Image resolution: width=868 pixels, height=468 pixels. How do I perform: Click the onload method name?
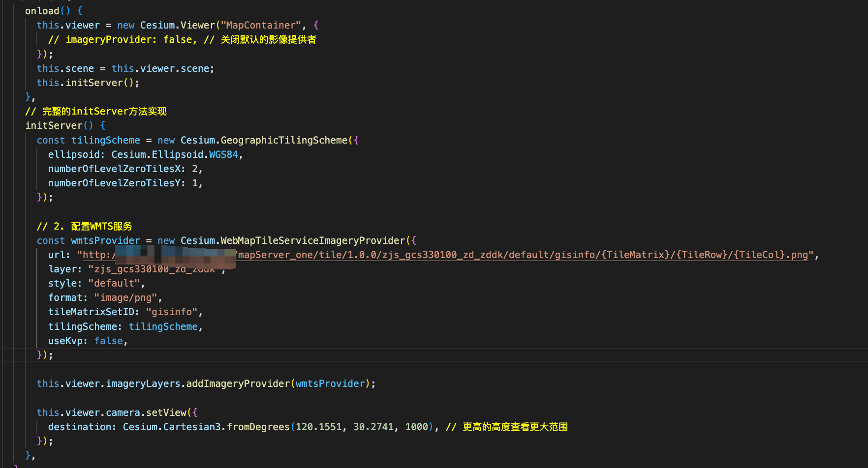42,11
